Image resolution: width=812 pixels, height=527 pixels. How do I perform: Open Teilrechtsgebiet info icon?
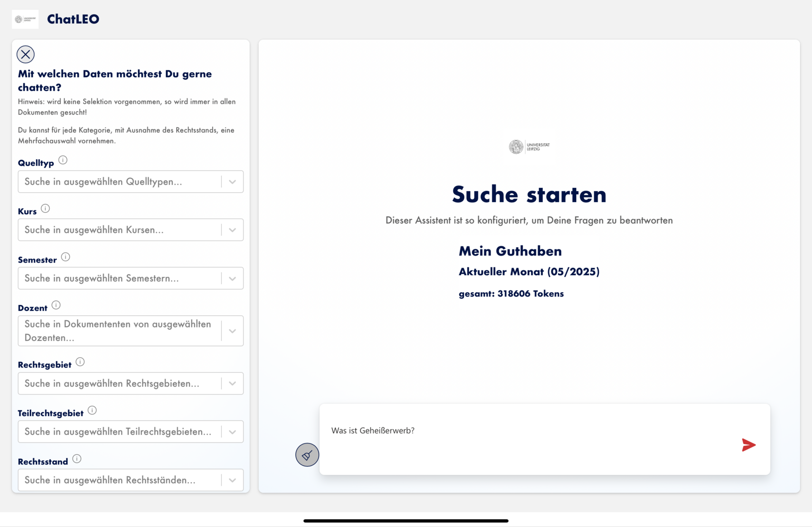point(92,410)
